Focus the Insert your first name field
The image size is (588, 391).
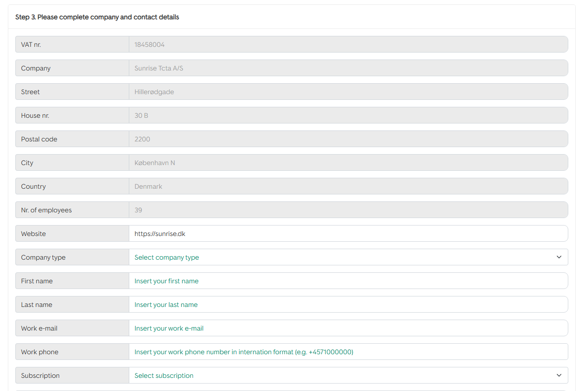(x=348, y=281)
